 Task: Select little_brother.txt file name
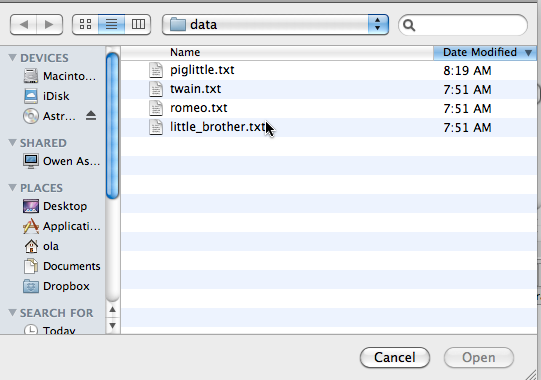tap(218, 127)
